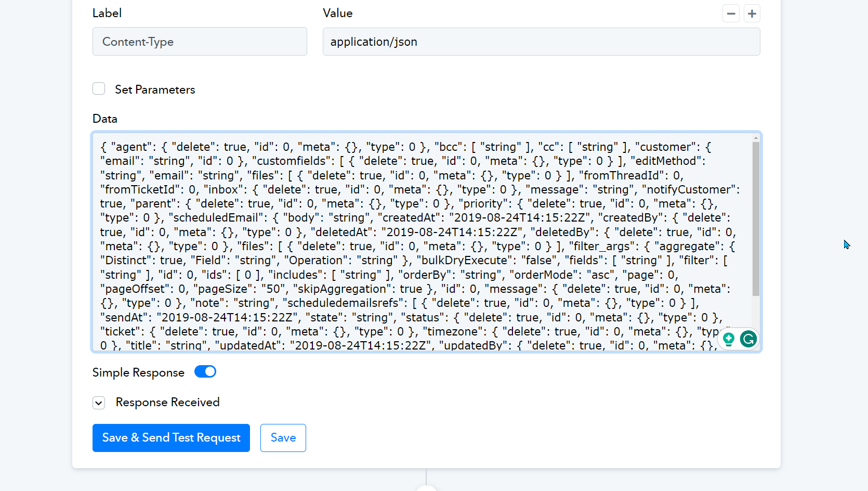868x491 pixels.
Task: Toggle the Simple Response switch off
Action: tap(205, 372)
